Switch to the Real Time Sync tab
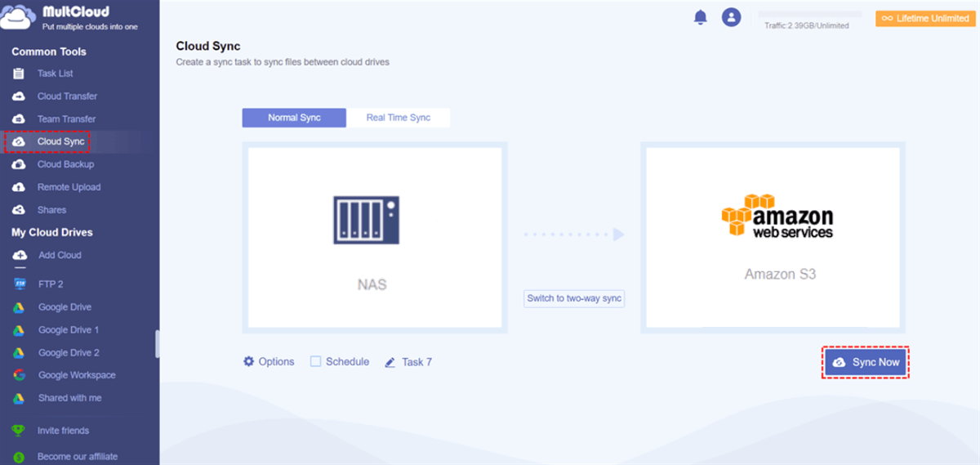The height and width of the screenshot is (465, 980). (398, 118)
